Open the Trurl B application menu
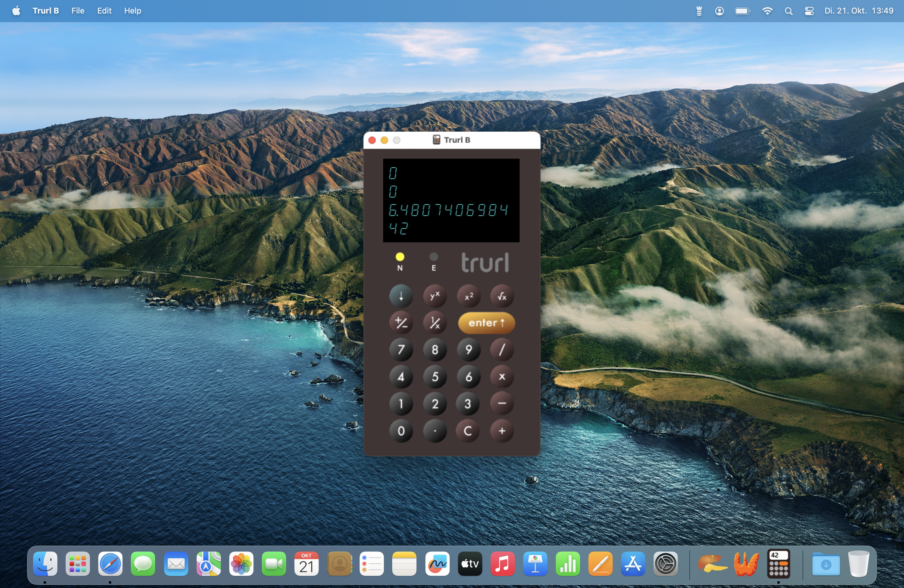Image resolution: width=904 pixels, height=588 pixels. [x=46, y=11]
